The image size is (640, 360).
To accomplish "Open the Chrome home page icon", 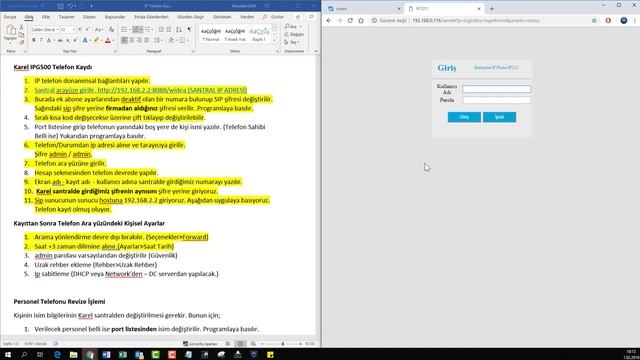I will [361, 20].
